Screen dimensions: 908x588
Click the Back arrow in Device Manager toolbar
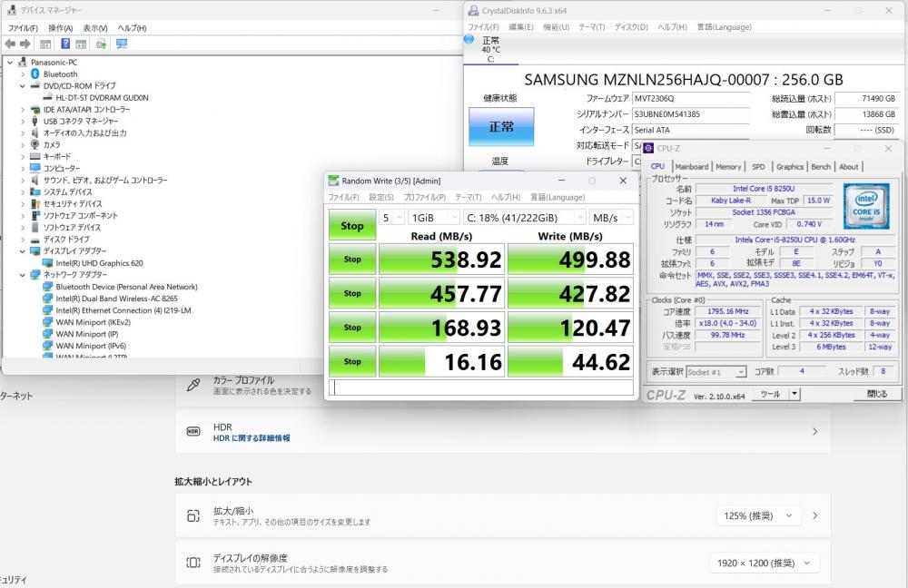(10, 44)
